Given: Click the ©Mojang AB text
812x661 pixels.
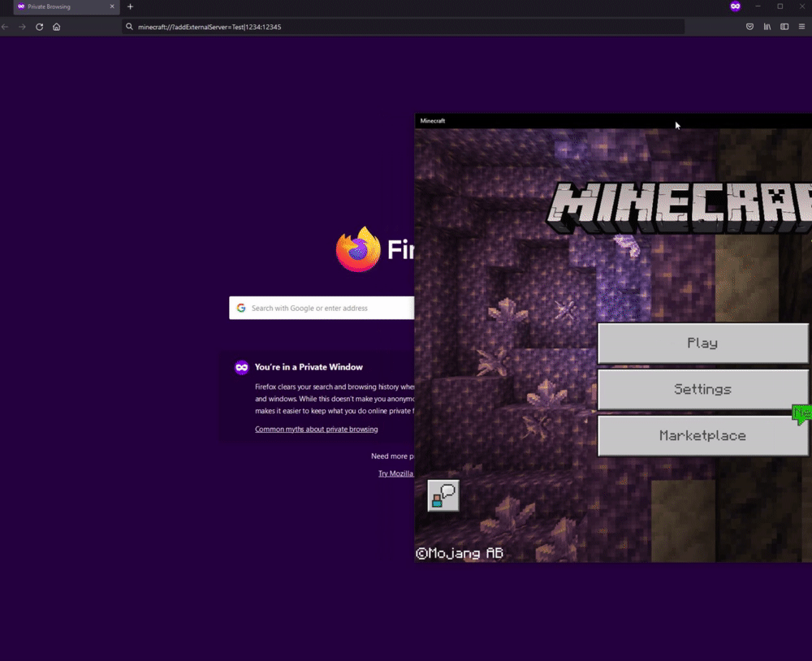Looking at the screenshot, I should [x=460, y=553].
